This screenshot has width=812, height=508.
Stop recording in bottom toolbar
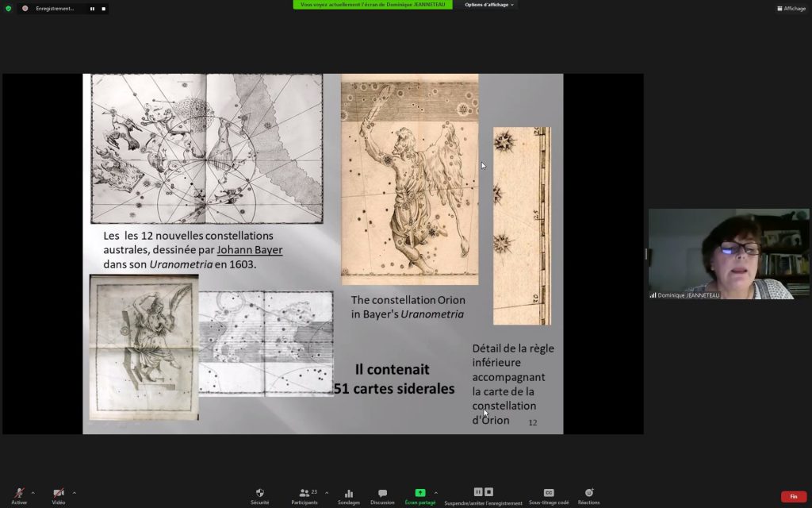coord(488,492)
